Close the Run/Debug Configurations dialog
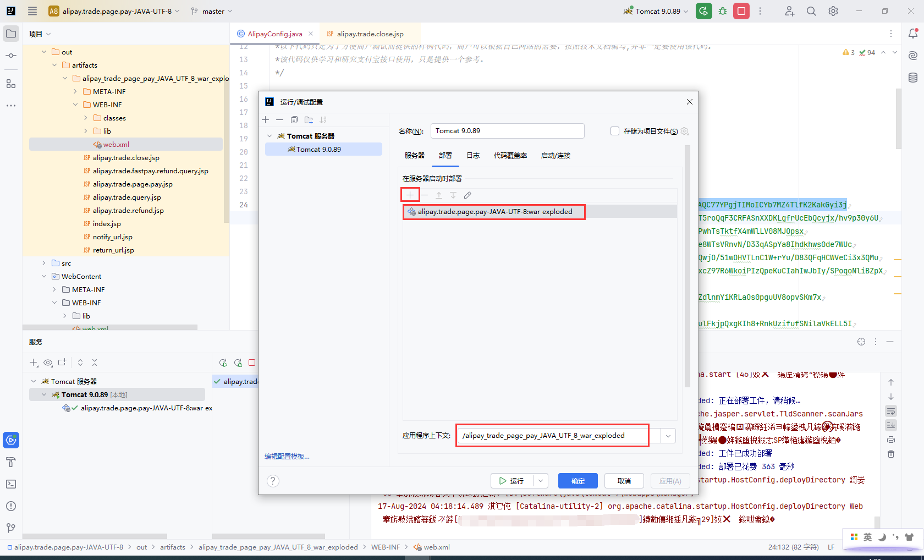The height and width of the screenshot is (560, 924). pos(690,102)
